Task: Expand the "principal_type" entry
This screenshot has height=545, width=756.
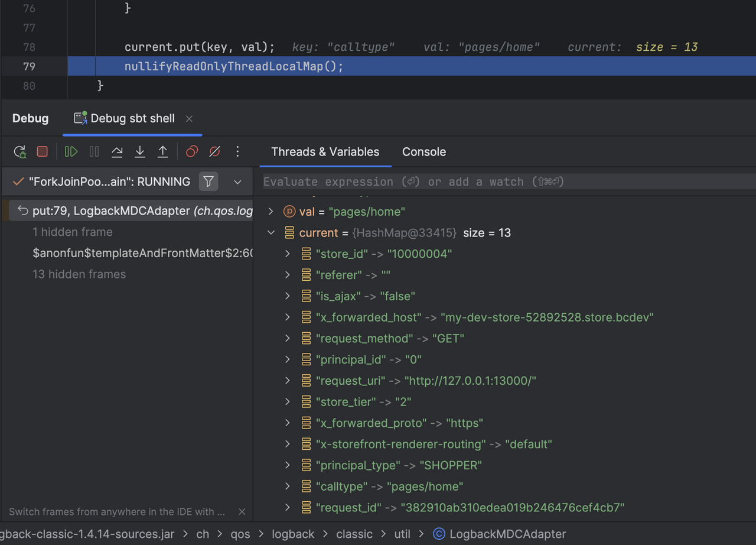Action: [x=288, y=465]
